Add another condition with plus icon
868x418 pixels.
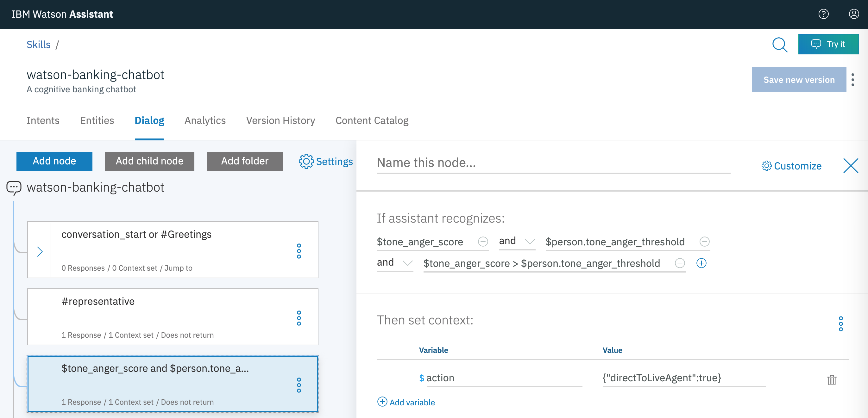701,263
